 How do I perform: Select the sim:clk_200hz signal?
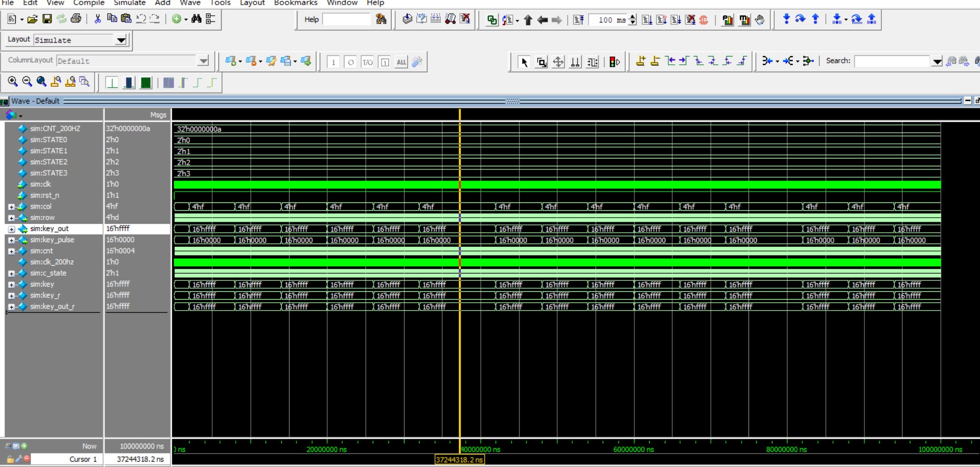tap(52, 262)
